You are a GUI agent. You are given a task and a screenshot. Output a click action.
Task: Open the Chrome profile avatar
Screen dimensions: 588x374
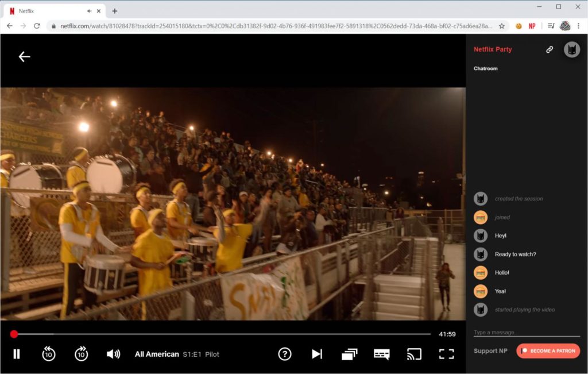tap(565, 26)
